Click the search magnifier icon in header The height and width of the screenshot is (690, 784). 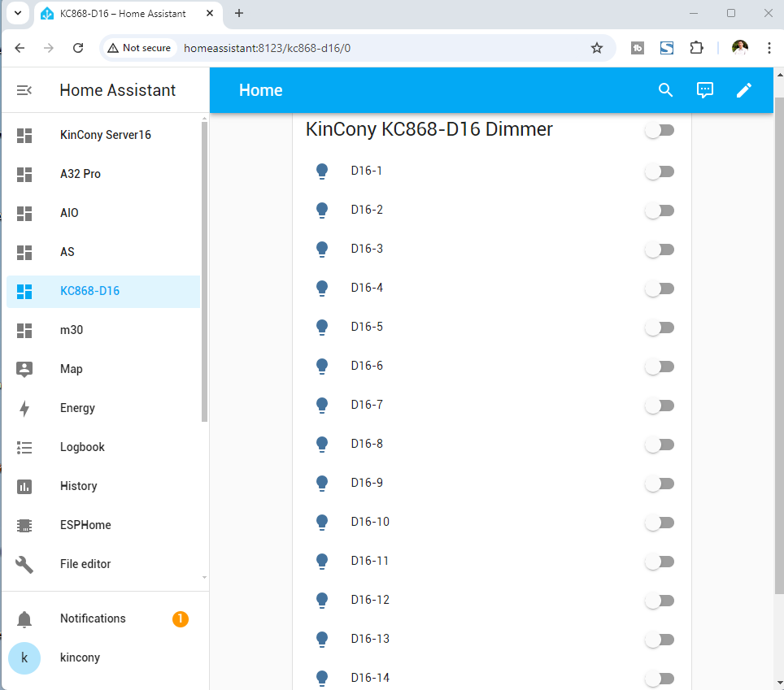(x=665, y=90)
